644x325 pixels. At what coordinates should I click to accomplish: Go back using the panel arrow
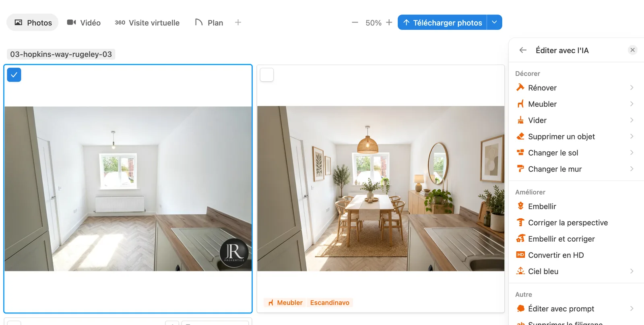tap(523, 50)
